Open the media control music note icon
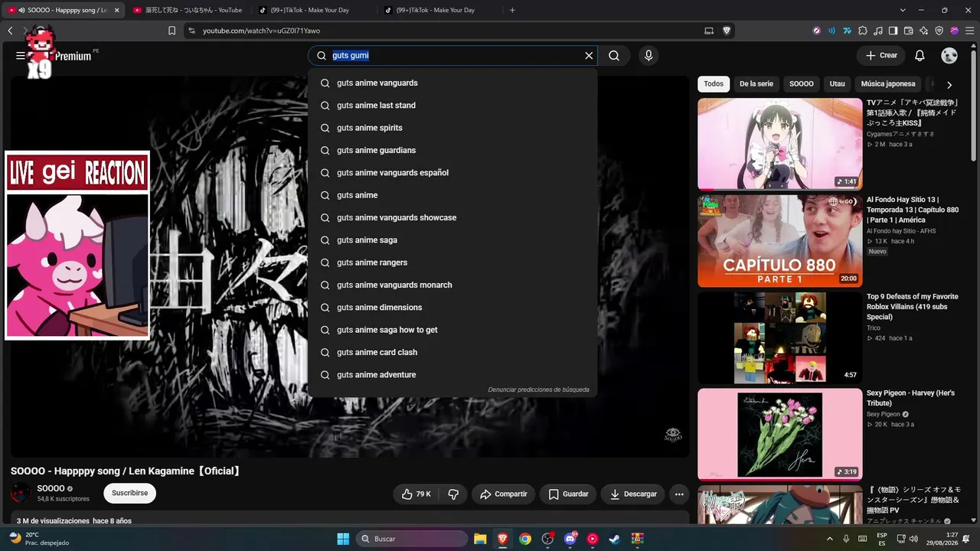This screenshot has height=551, width=980. click(878, 31)
